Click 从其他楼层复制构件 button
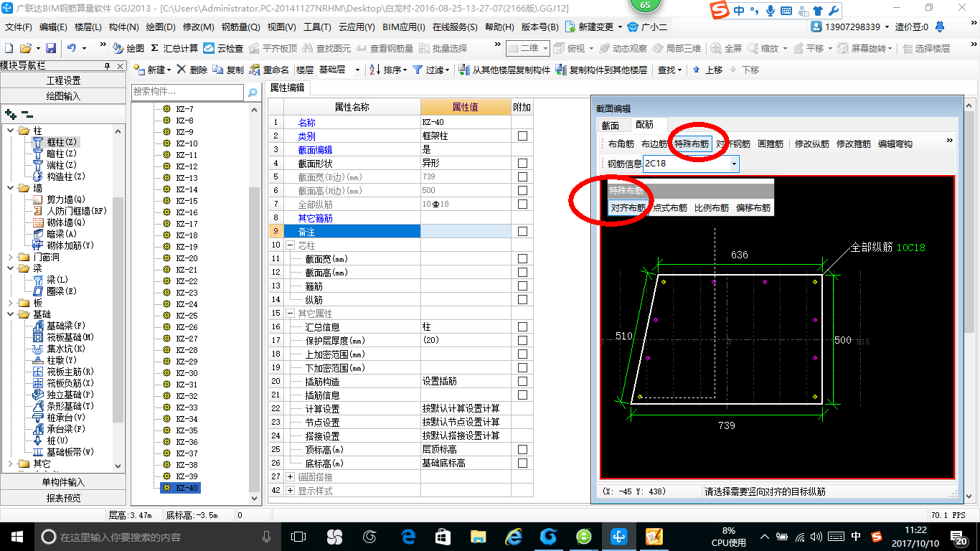The width and height of the screenshot is (980, 551). [504, 70]
